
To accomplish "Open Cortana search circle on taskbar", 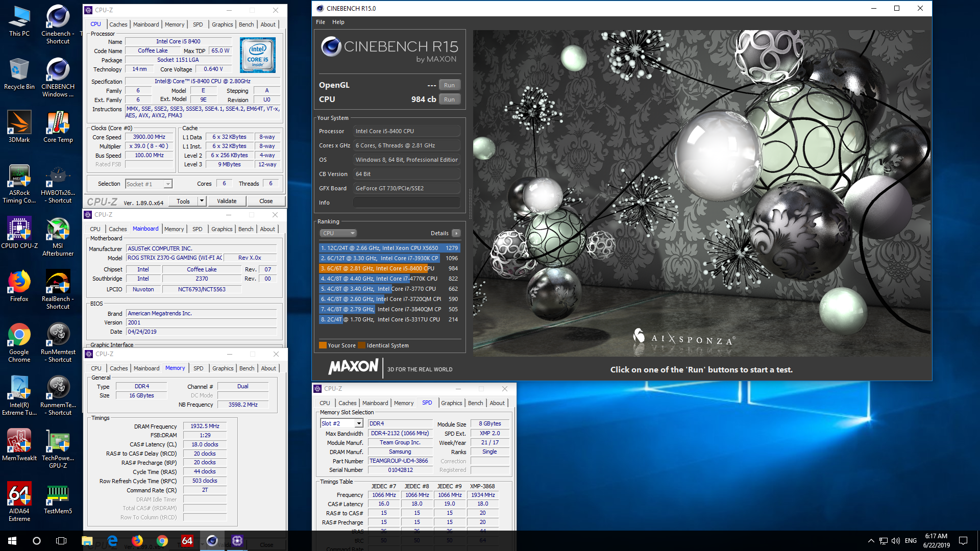I will pyautogui.click(x=37, y=541).
